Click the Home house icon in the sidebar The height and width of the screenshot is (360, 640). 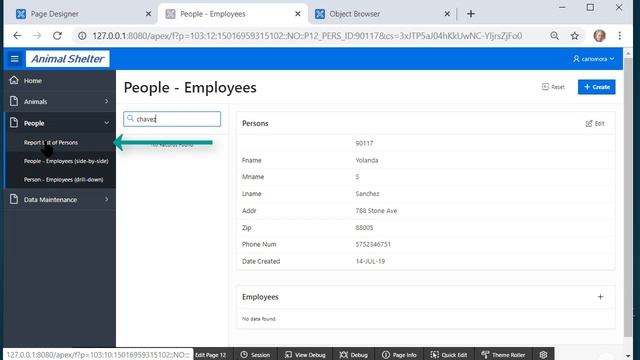[14, 80]
